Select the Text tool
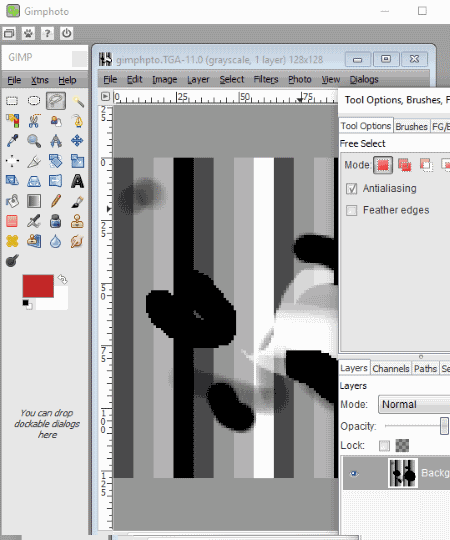The width and height of the screenshot is (450, 540). [77, 181]
